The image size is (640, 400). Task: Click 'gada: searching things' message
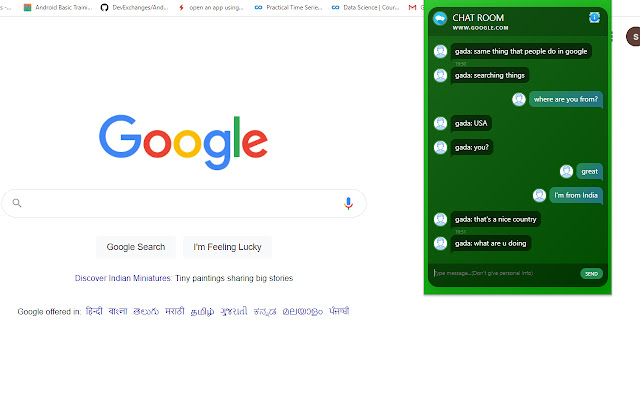(490, 76)
